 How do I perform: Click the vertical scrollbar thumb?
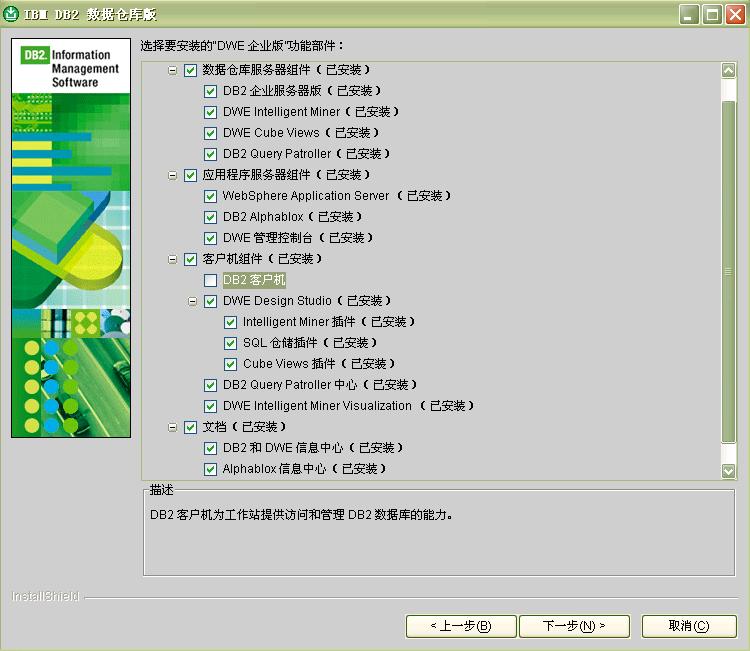click(x=728, y=272)
